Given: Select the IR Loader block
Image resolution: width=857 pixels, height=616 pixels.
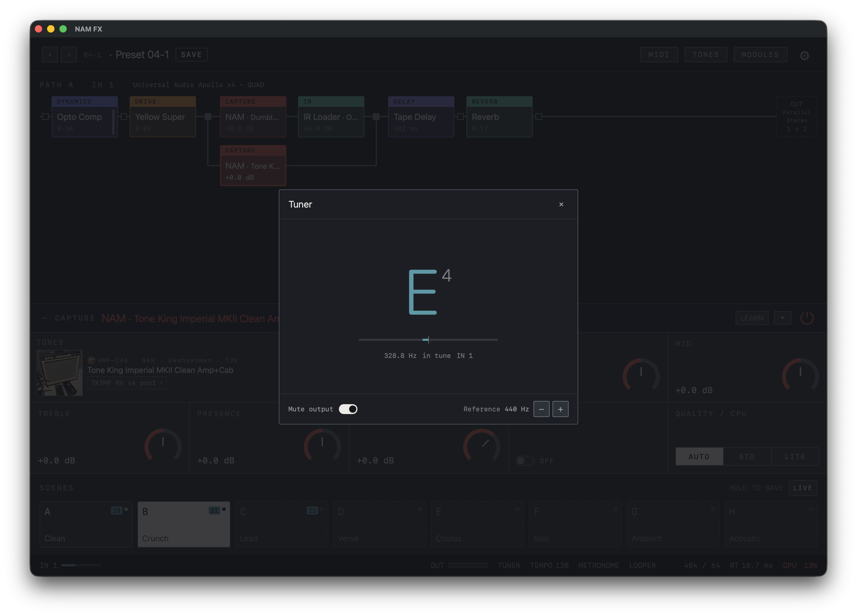Looking at the screenshot, I should (x=331, y=117).
